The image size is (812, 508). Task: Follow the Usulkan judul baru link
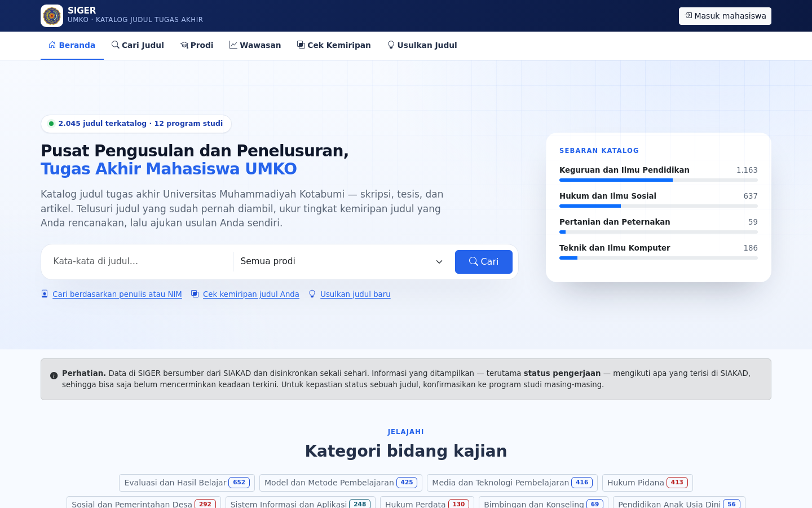pos(355,294)
